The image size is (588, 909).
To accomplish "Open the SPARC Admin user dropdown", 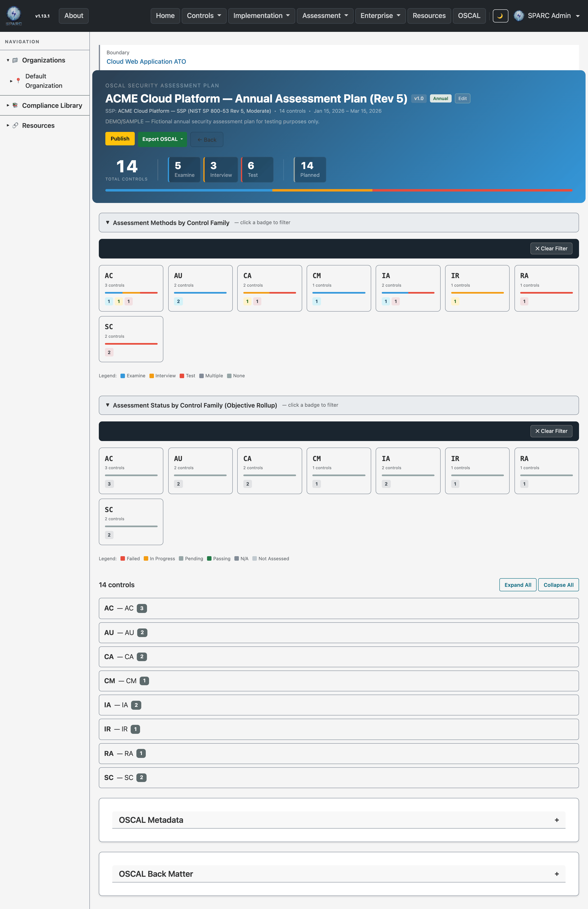I will click(x=547, y=16).
